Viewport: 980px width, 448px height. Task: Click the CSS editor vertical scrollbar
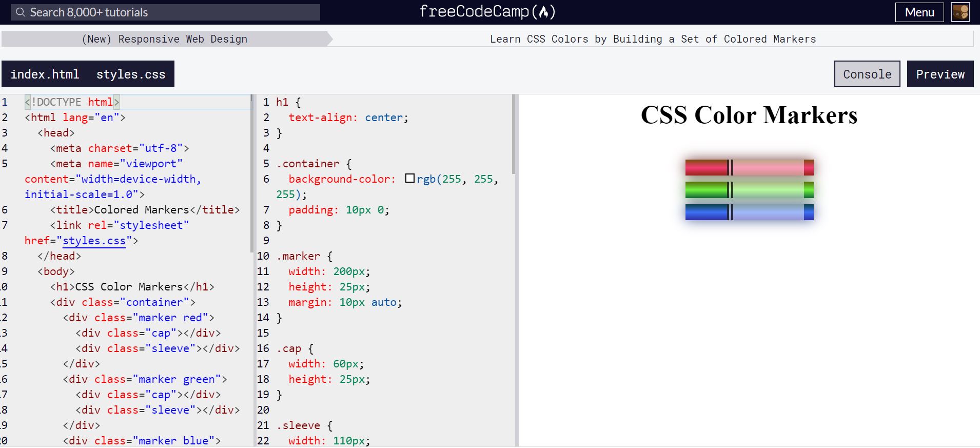pyautogui.click(x=514, y=134)
